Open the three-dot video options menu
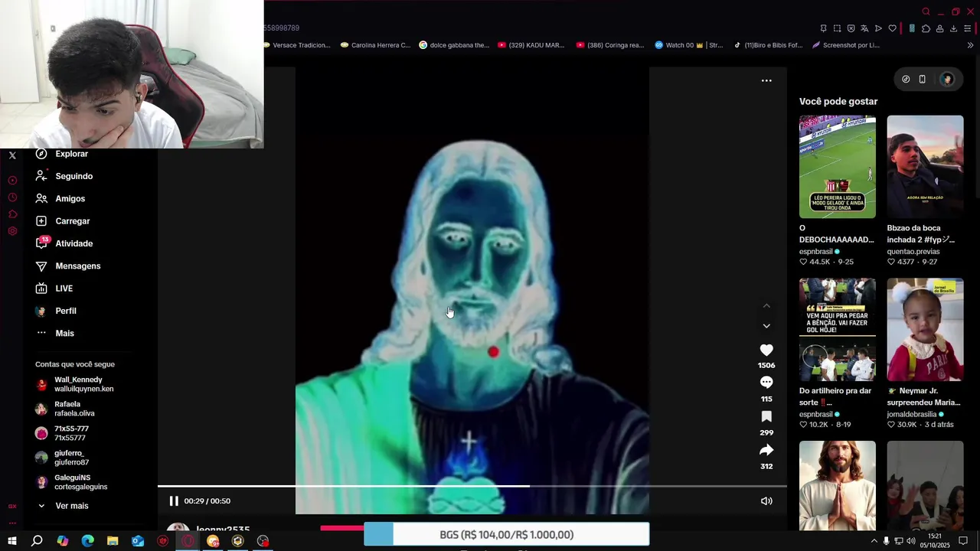 [766, 80]
